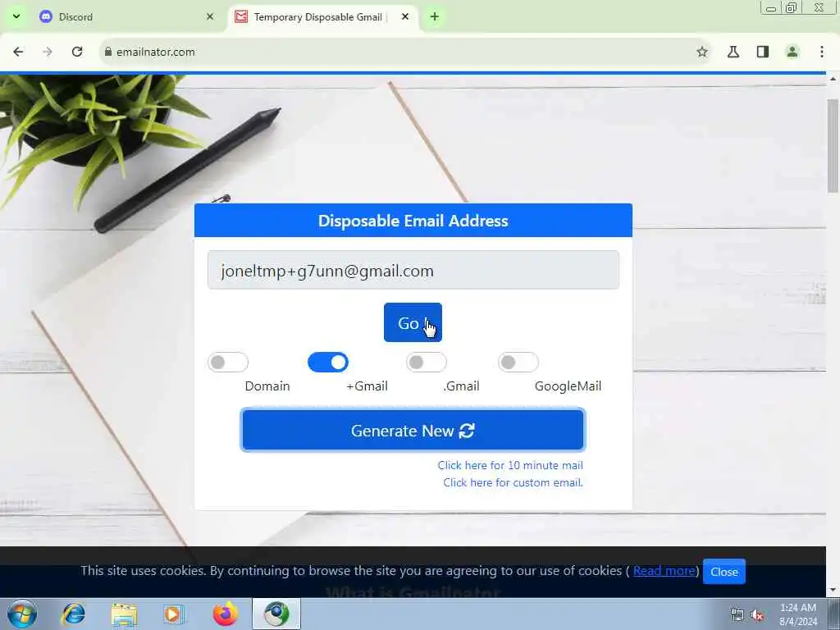The height and width of the screenshot is (630, 840).
Task: Open the tab search dropdown arrow
Action: [x=16, y=16]
